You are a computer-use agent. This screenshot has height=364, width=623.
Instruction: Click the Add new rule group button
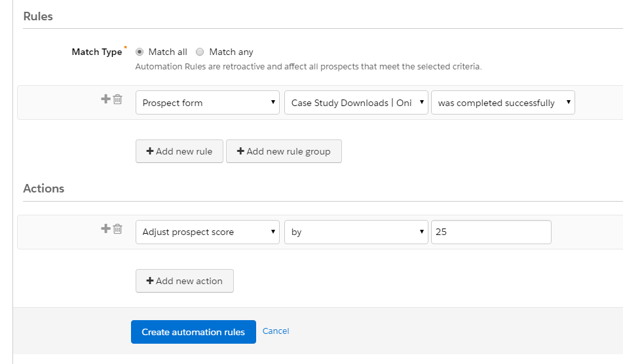click(284, 151)
